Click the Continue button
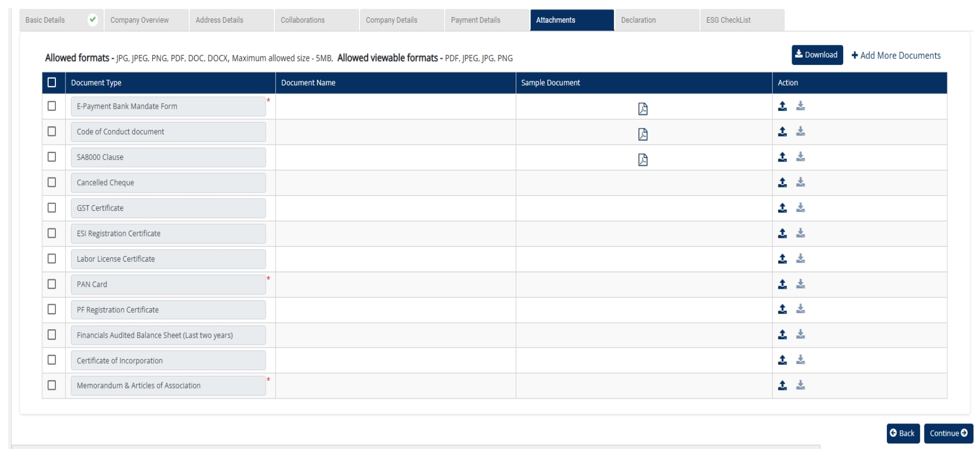This screenshot has height=454, width=980. point(948,433)
